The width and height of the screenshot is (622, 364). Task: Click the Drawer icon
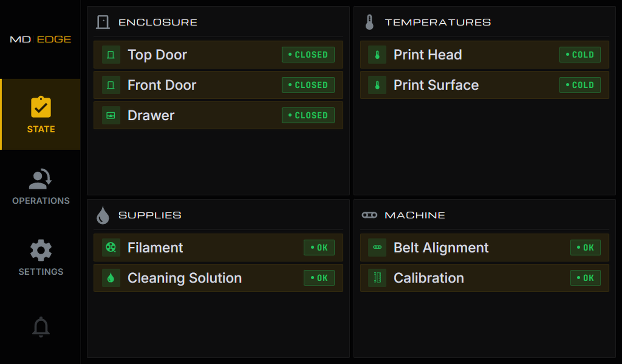coord(111,115)
